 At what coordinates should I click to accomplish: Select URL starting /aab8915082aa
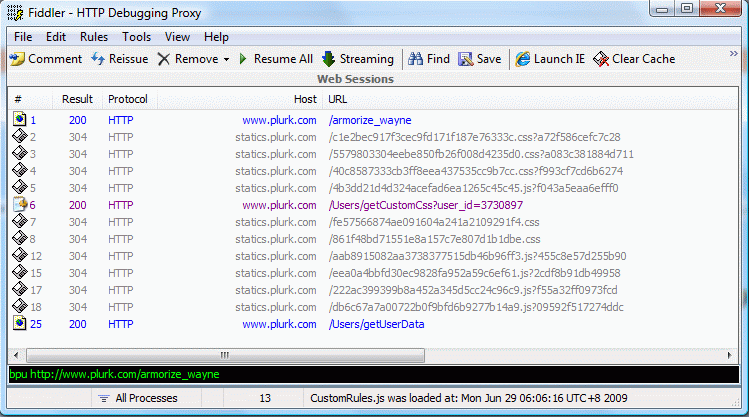477,256
